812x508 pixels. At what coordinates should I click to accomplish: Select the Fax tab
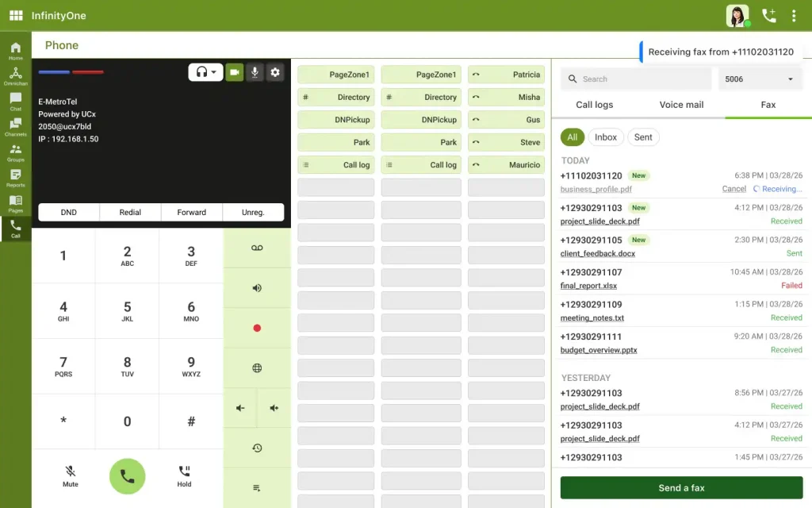(x=768, y=105)
